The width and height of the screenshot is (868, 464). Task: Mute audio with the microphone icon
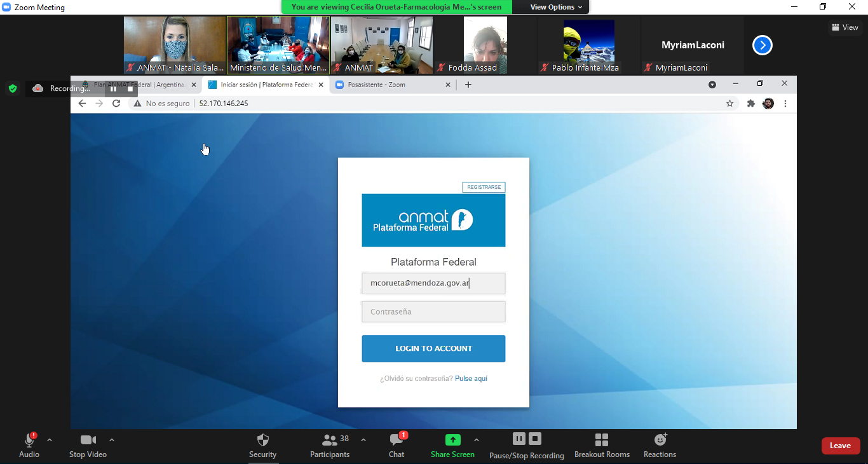29,440
